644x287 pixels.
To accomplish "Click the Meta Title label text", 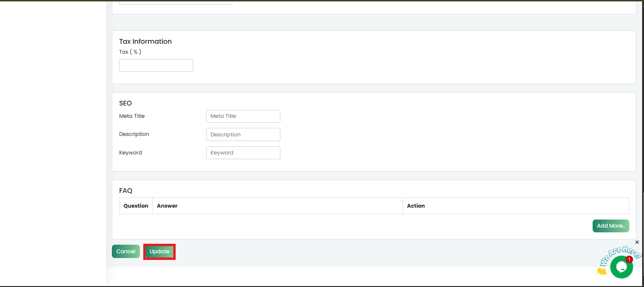I will [x=132, y=116].
